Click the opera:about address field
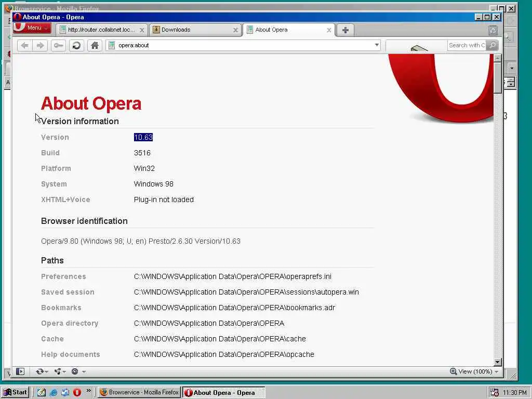The width and height of the screenshot is (532, 399). click(244, 45)
